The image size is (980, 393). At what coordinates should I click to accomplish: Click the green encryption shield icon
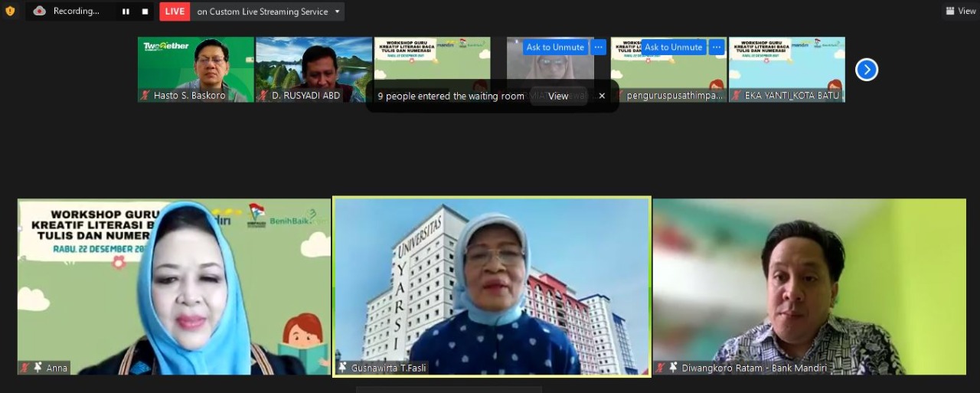click(x=10, y=11)
